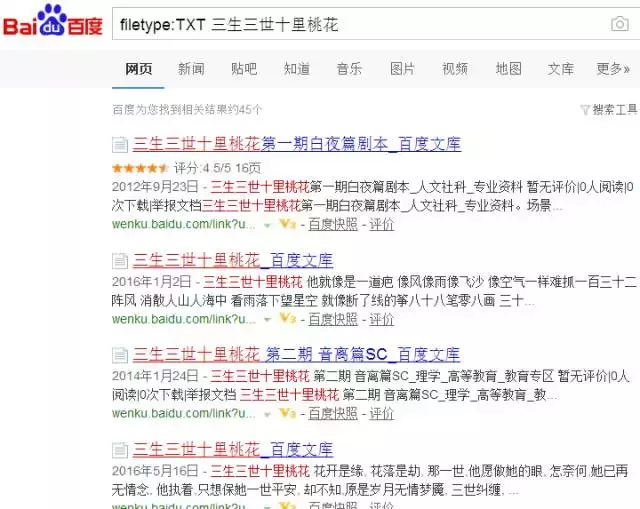Viewport: 640px width, 509px height.
Task: Click the 评分:4.5/5 16页 text
Action: pyautogui.click(x=218, y=168)
